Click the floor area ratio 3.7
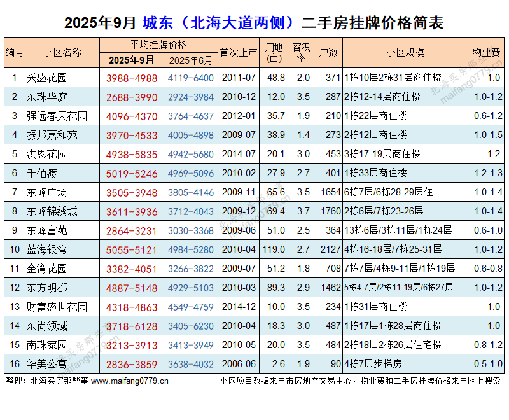The image size is (509, 420). tap(303, 211)
